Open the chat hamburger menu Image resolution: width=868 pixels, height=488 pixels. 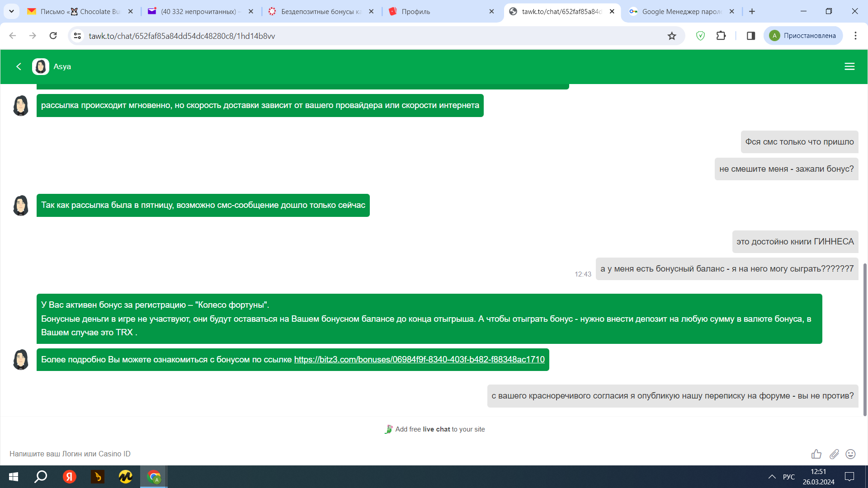(849, 66)
